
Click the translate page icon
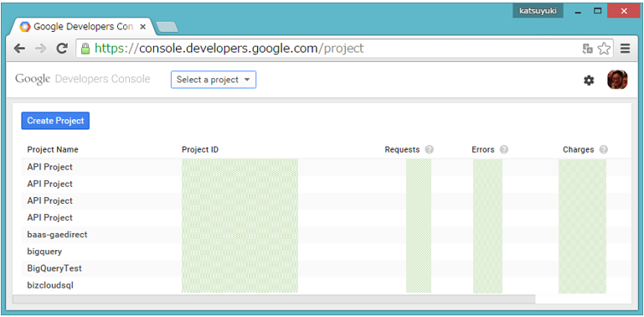(587, 49)
